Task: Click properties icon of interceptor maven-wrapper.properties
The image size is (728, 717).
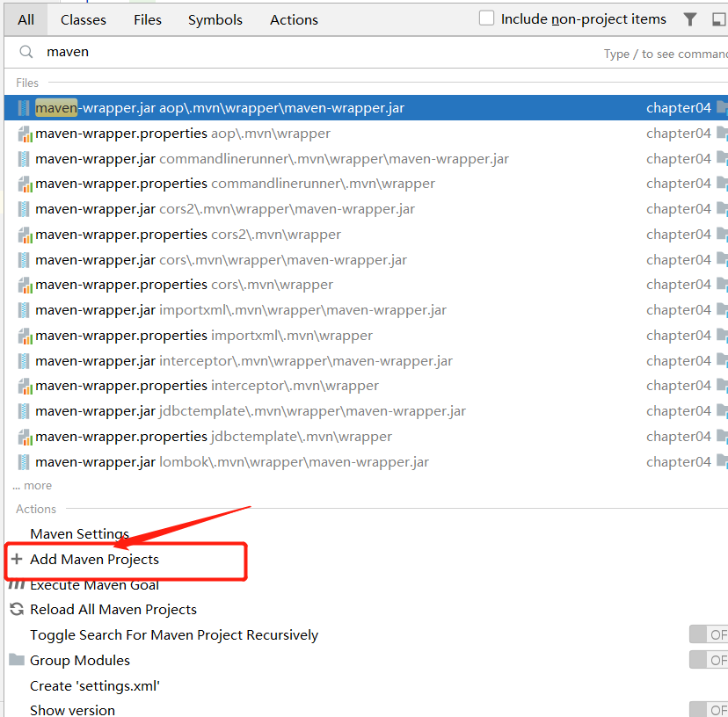Action: 25,386
